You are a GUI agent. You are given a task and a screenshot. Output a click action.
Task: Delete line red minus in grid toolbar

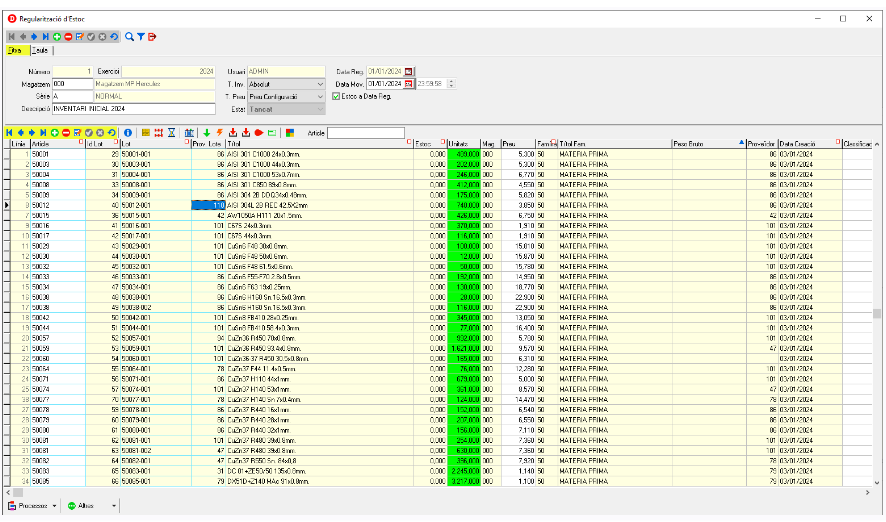pos(66,133)
